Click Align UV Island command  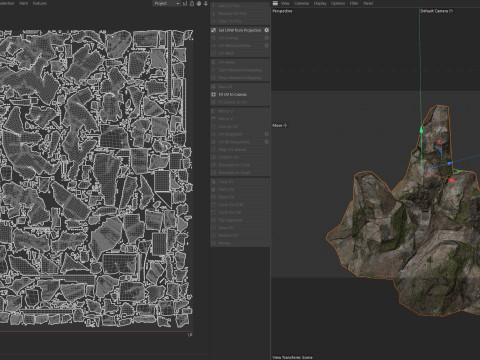tap(240, 149)
